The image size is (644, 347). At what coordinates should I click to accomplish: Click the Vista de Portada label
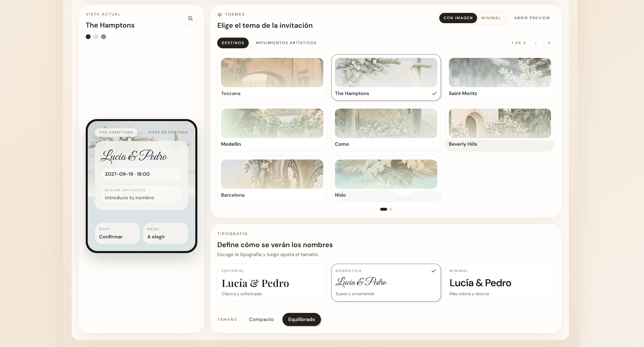[168, 132]
